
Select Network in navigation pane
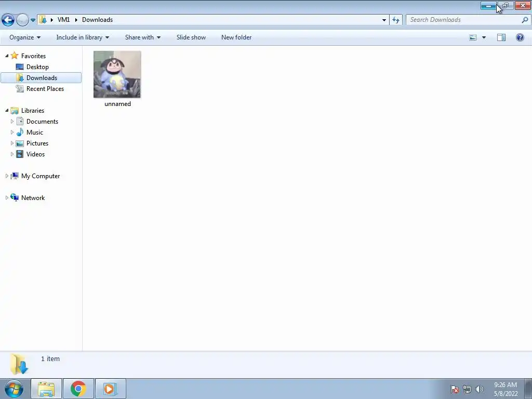(33, 197)
